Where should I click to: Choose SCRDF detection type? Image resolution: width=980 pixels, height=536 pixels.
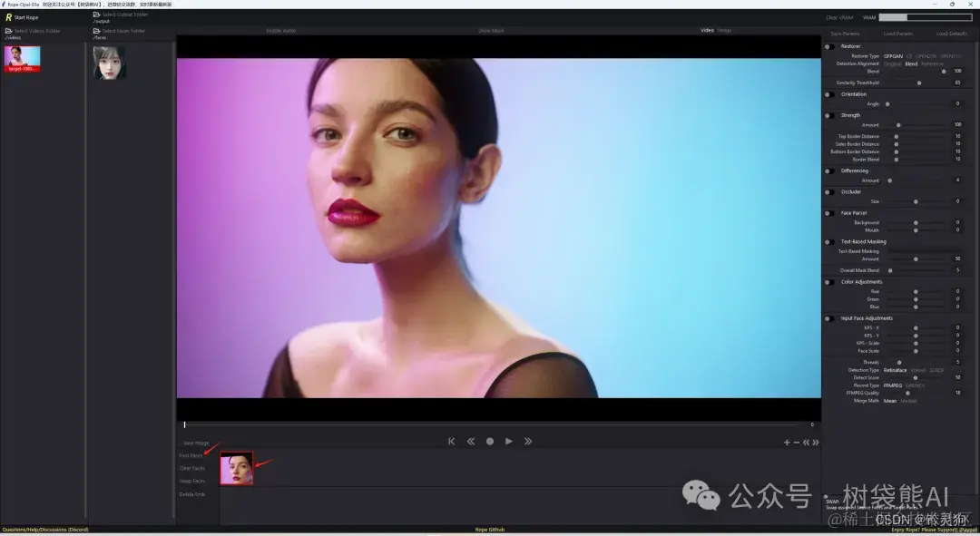[936, 370]
